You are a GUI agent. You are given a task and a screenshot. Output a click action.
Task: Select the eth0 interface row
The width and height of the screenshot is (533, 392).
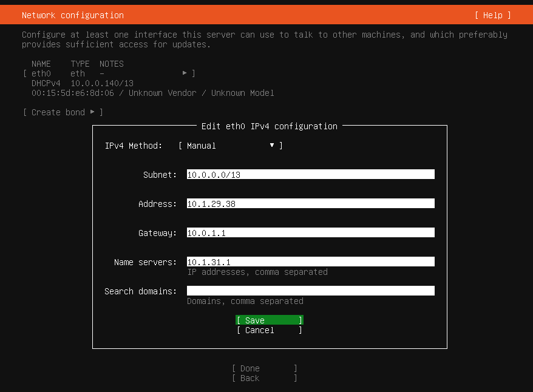pos(109,73)
